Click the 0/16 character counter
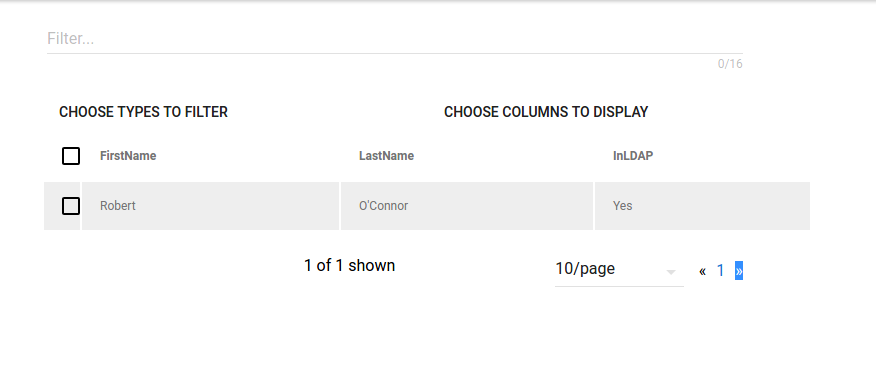Screen dimensions: 876x365 pos(730,64)
